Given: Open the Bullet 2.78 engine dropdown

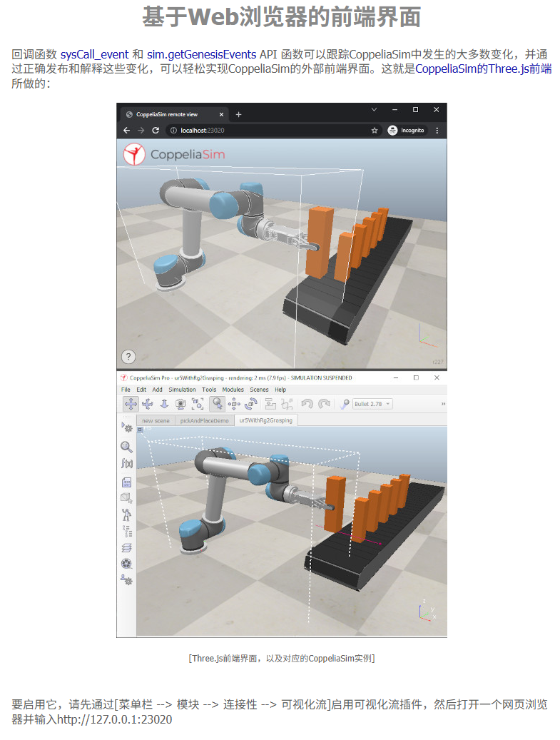Looking at the screenshot, I should pos(372,404).
